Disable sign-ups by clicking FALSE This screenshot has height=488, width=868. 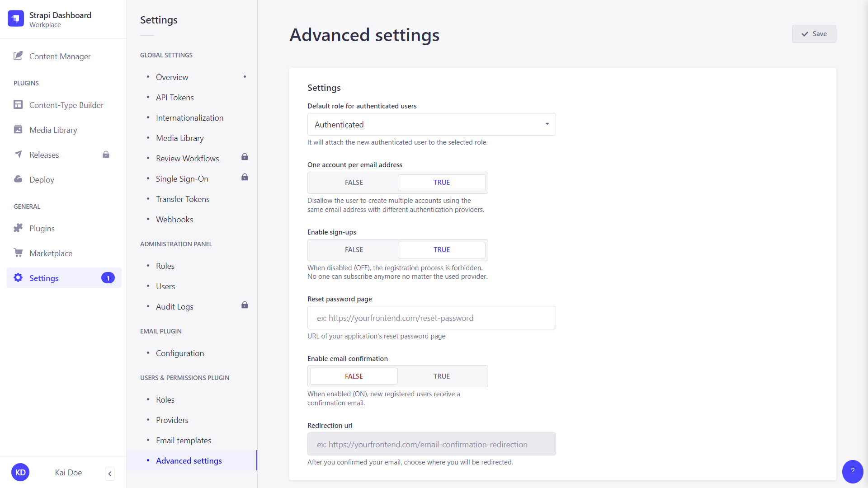(354, 249)
